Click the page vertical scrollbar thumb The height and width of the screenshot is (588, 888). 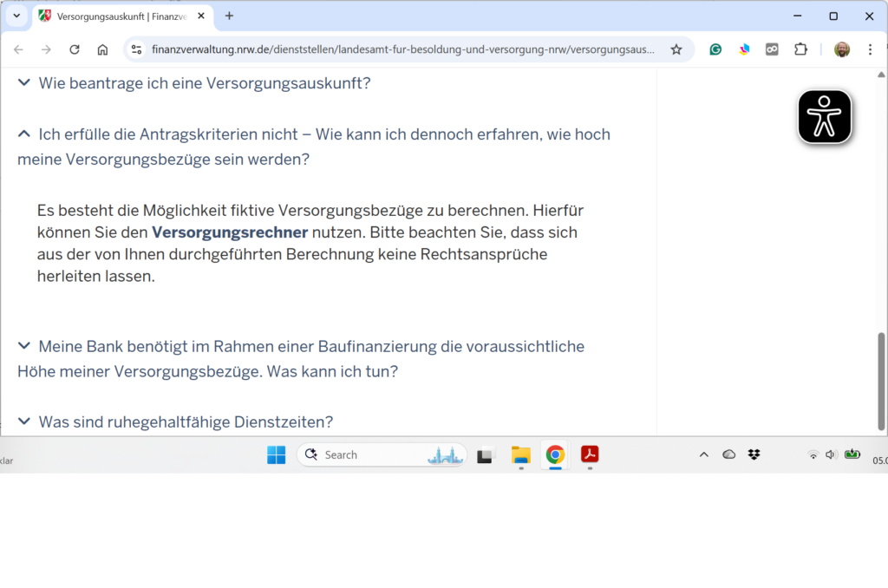click(883, 380)
